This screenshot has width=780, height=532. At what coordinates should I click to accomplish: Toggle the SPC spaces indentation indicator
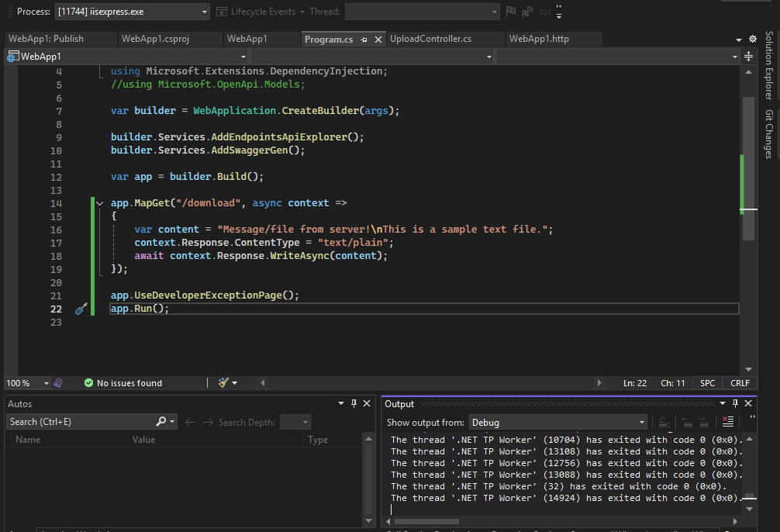[708, 383]
